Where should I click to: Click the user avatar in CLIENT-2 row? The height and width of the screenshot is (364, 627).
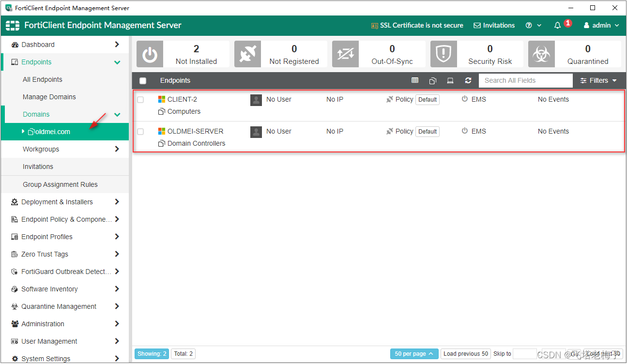click(x=256, y=100)
